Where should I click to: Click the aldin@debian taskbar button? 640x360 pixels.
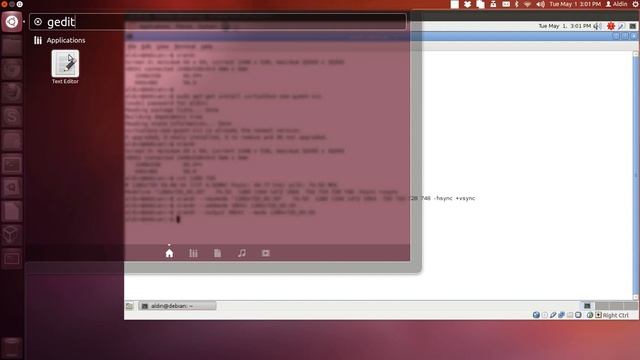click(x=178, y=306)
